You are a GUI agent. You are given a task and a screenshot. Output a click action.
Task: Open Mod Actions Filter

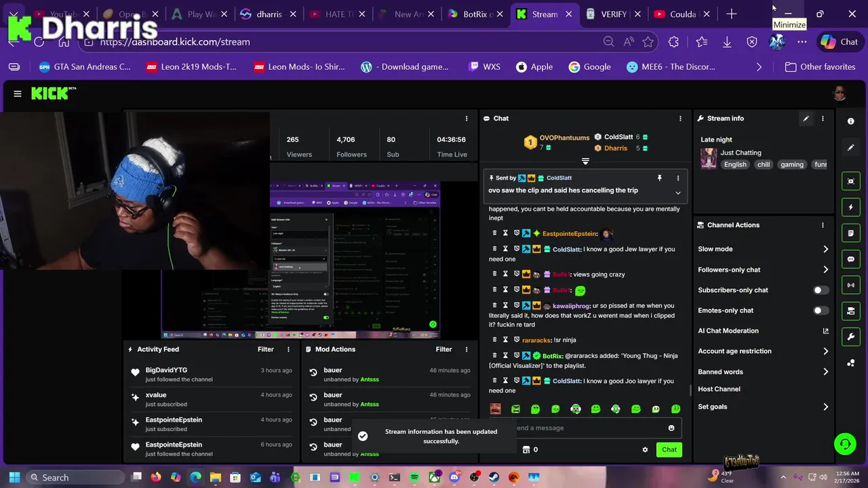pyautogui.click(x=443, y=349)
